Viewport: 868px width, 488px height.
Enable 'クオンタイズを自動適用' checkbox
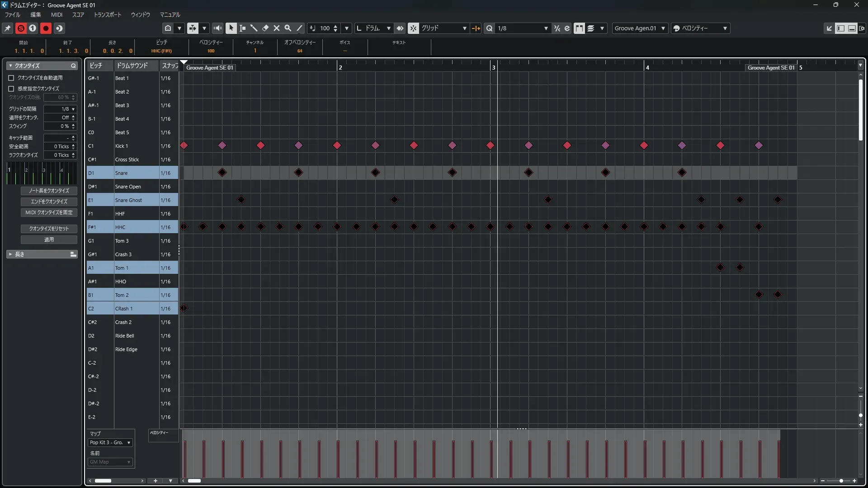tap(11, 78)
